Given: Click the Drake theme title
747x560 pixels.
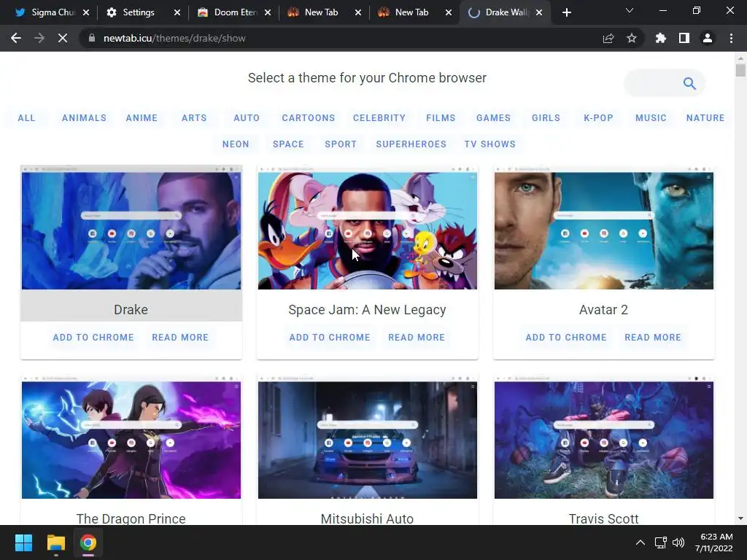Looking at the screenshot, I should pyautogui.click(x=131, y=309).
